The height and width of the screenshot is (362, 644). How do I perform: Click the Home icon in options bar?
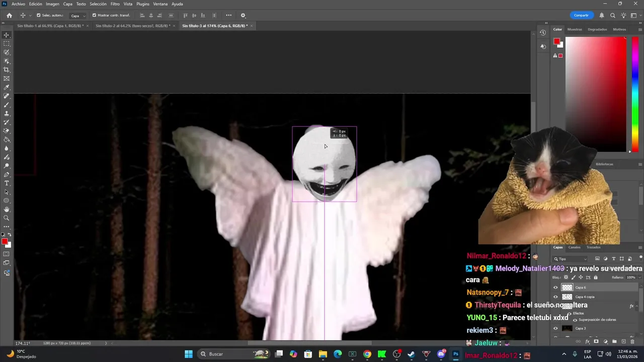[9, 16]
